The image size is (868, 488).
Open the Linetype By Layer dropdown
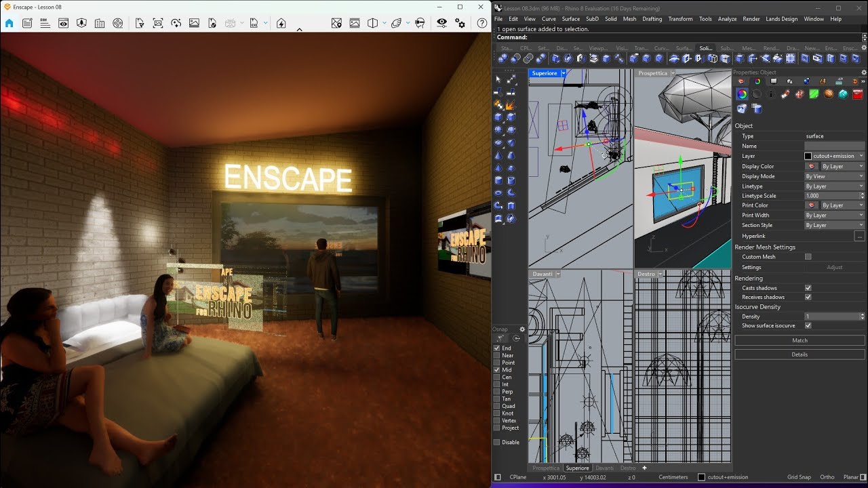835,186
